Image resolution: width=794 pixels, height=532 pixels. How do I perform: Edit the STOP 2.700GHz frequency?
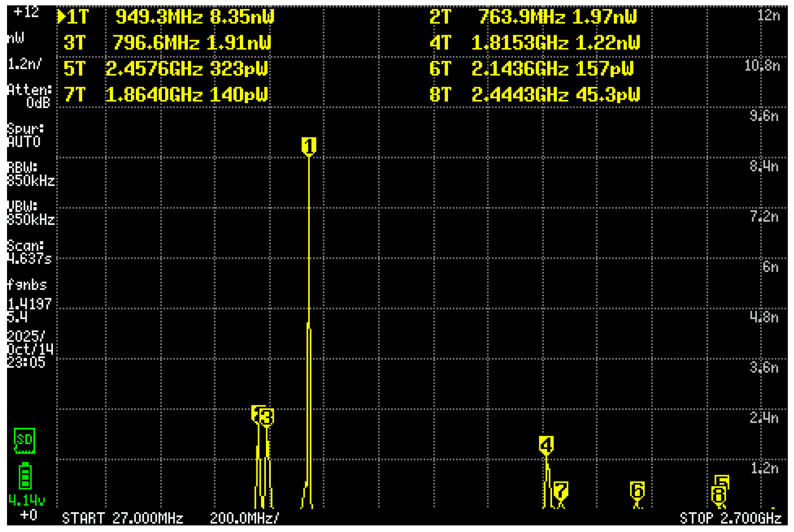(x=730, y=518)
